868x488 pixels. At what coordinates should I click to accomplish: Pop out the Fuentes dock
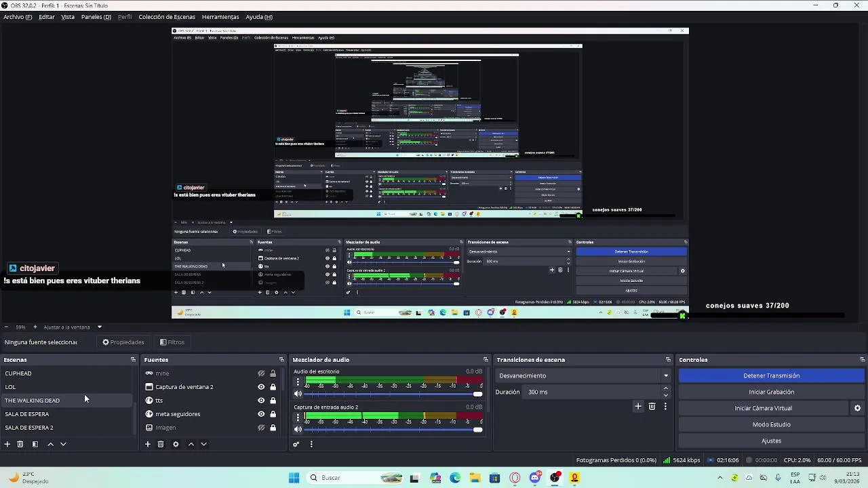[281, 360]
